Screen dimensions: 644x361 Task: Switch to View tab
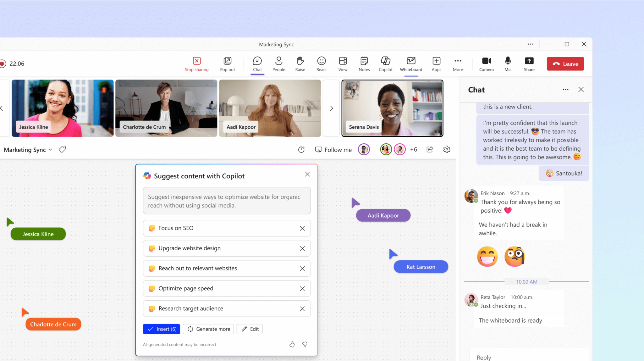pyautogui.click(x=343, y=64)
